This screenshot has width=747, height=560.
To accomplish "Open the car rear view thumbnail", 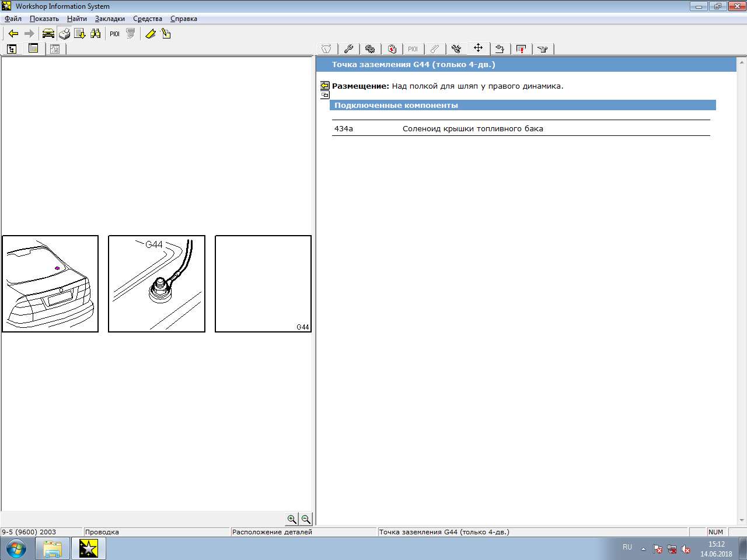I will pyautogui.click(x=50, y=283).
